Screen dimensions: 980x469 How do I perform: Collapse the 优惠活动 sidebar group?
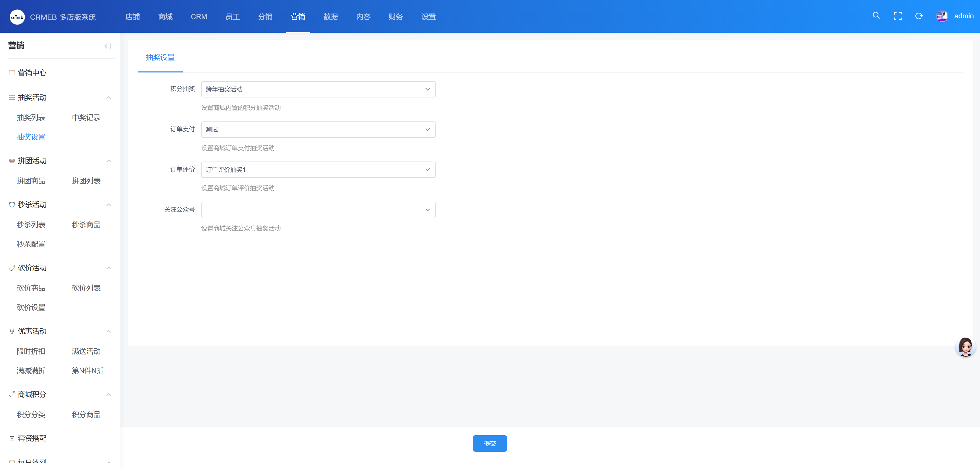tap(109, 331)
